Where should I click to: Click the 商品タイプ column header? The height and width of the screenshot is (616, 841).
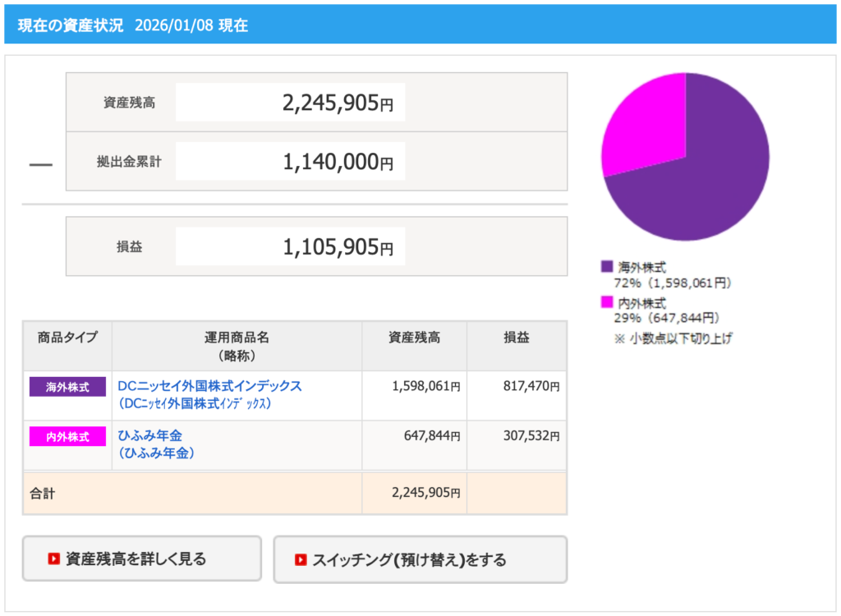[x=67, y=338]
